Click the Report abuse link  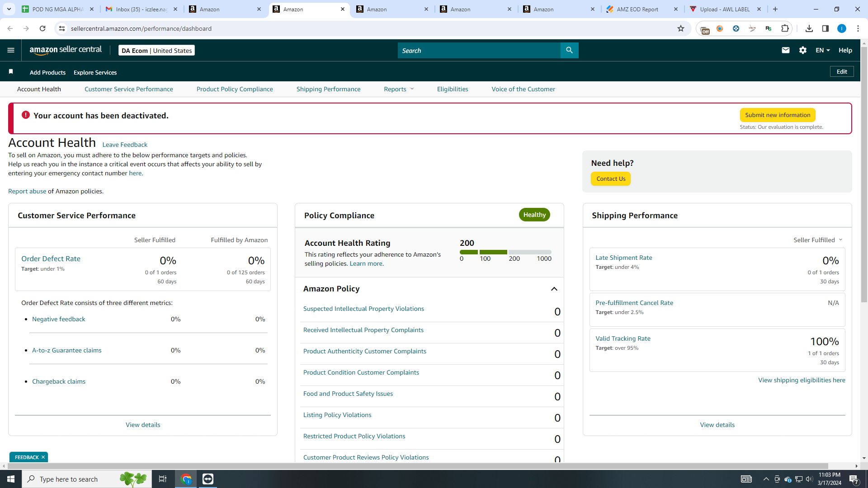(x=27, y=191)
